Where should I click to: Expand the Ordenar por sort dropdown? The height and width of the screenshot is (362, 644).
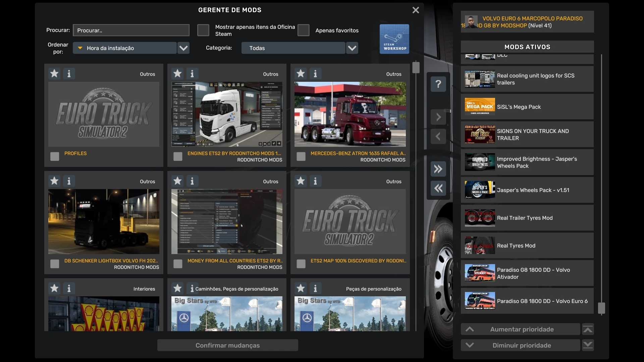point(183,48)
